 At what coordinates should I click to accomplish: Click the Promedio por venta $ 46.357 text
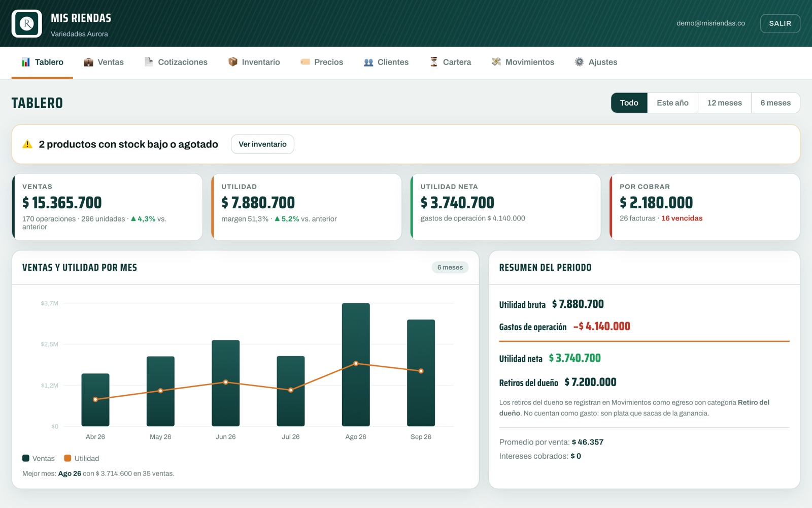click(x=551, y=442)
